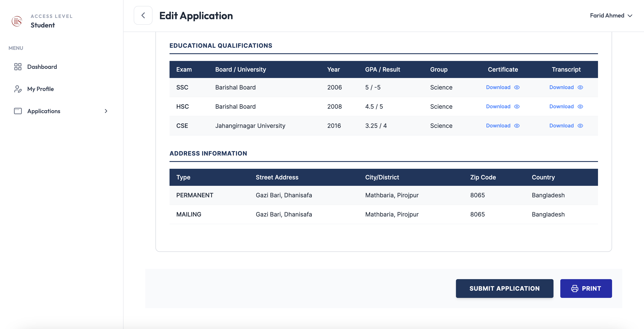Click the Dashboard grid icon
The image size is (644, 329).
(x=18, y=66)
